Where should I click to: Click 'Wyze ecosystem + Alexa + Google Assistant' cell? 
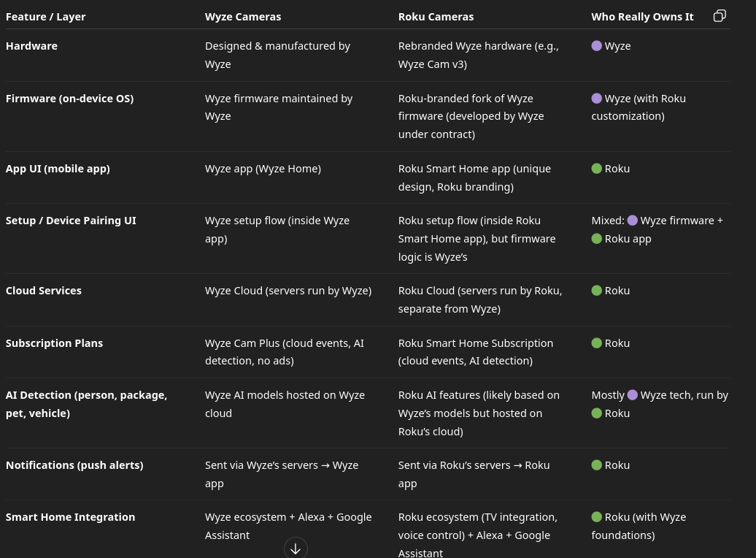click(288, 526)
